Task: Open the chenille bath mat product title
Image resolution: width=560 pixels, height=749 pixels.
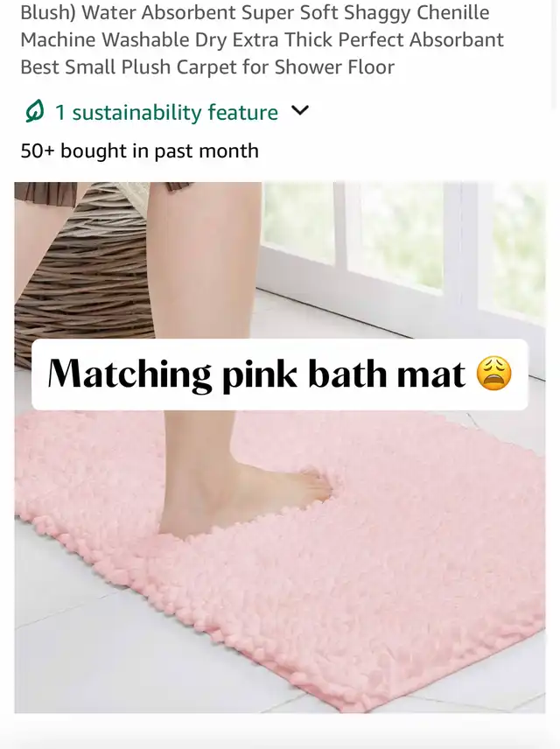Action: point(262,39)
